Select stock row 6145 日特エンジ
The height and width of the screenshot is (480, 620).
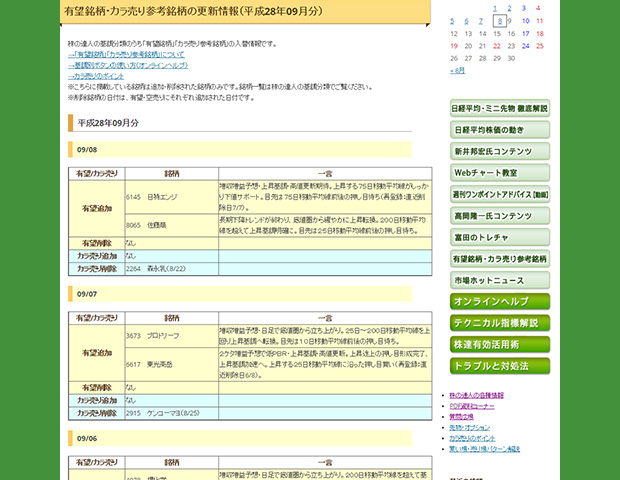(172, 197)
